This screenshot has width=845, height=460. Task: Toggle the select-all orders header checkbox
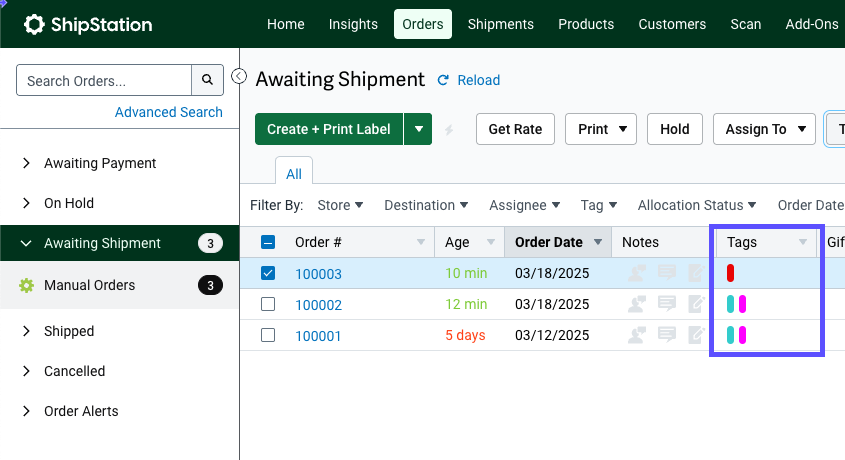pos(268,242)
